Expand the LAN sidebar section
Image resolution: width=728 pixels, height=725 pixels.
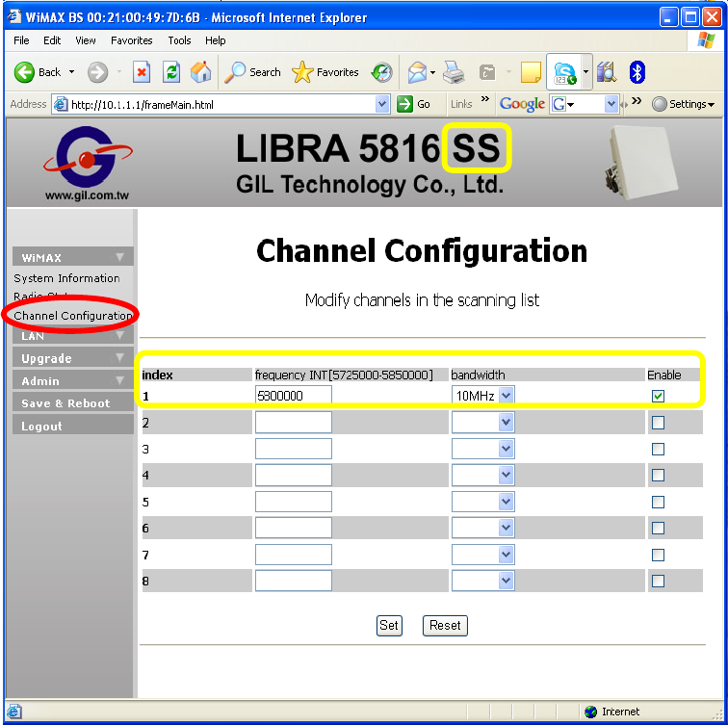73,335
